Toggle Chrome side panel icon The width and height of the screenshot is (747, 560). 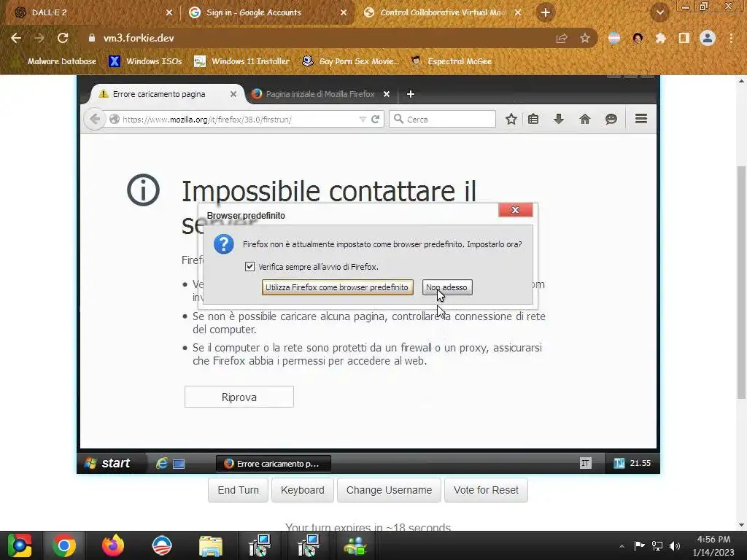(x=684, y=38)
